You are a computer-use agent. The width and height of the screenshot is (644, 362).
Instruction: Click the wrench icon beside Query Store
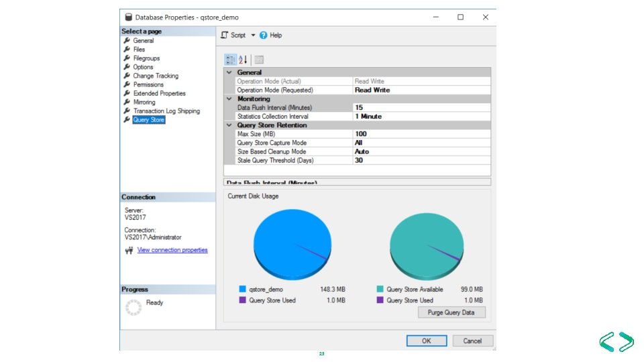[127, 120]
